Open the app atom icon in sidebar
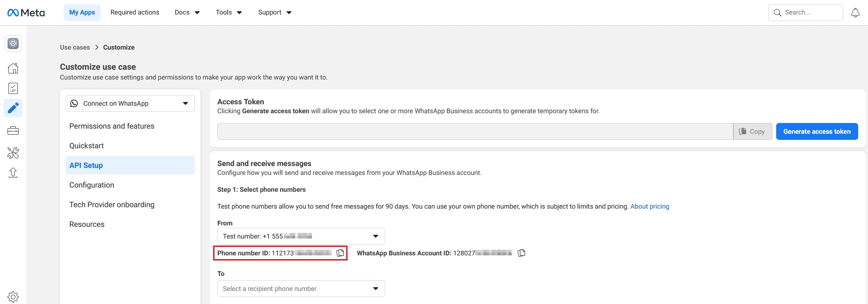868x304 pixels. tap(13, 43)
